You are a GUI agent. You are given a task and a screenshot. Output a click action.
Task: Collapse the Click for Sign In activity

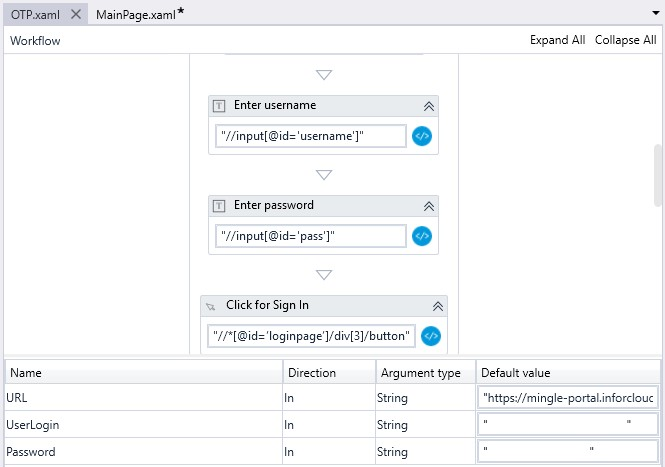(437, 306)
